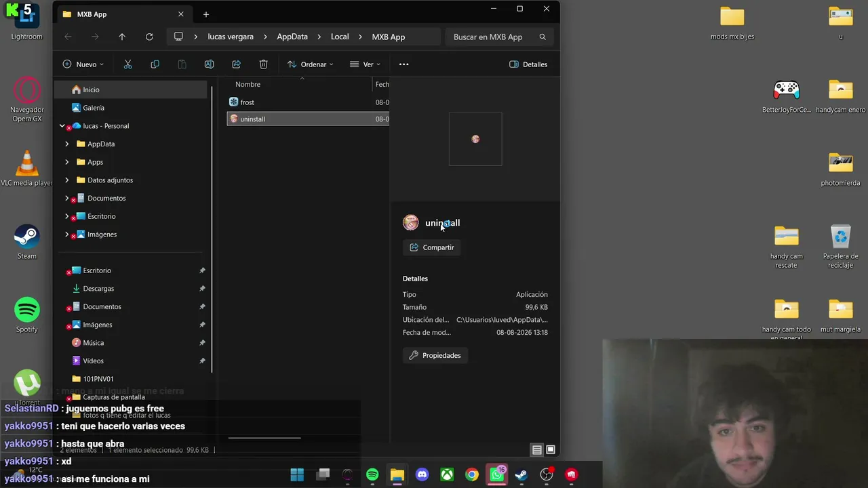Screen dimensions: 868x488
Task: Select the BetterJoyForCemu desktop icon
Action: pos(787,96)
